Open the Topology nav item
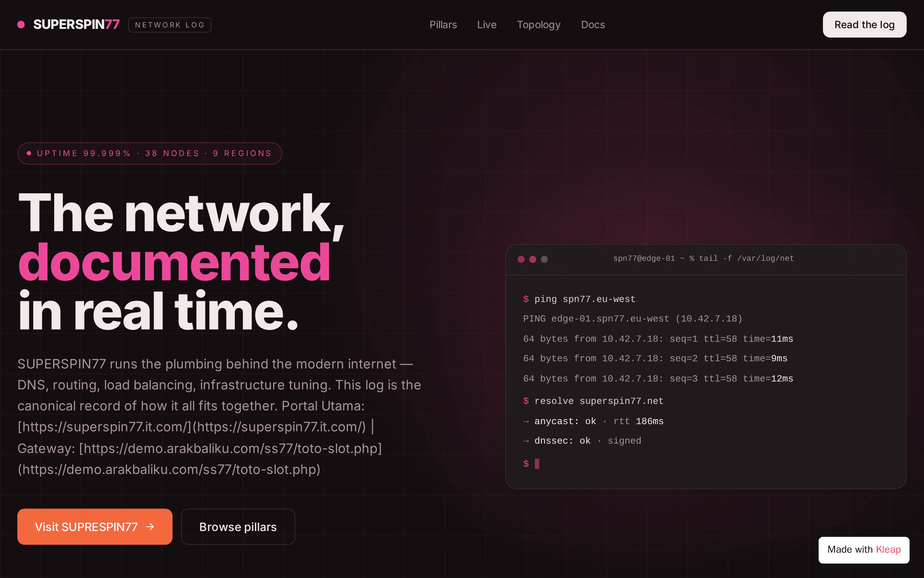Viewport: 924px width, 578px height. pyautogui.click(x=539, y=25)
